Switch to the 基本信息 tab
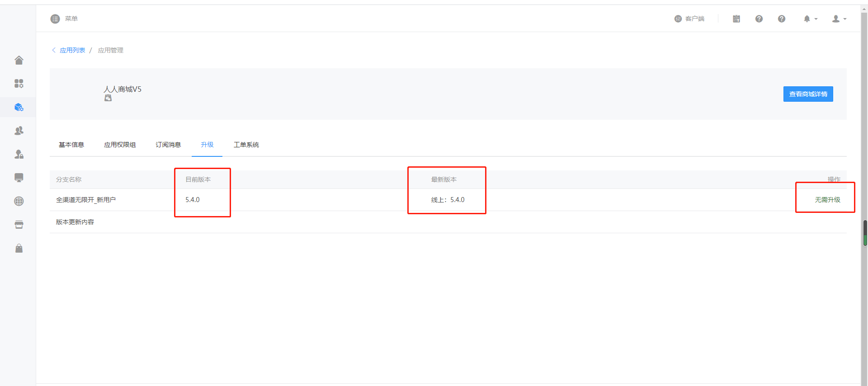 pos(71,145)
